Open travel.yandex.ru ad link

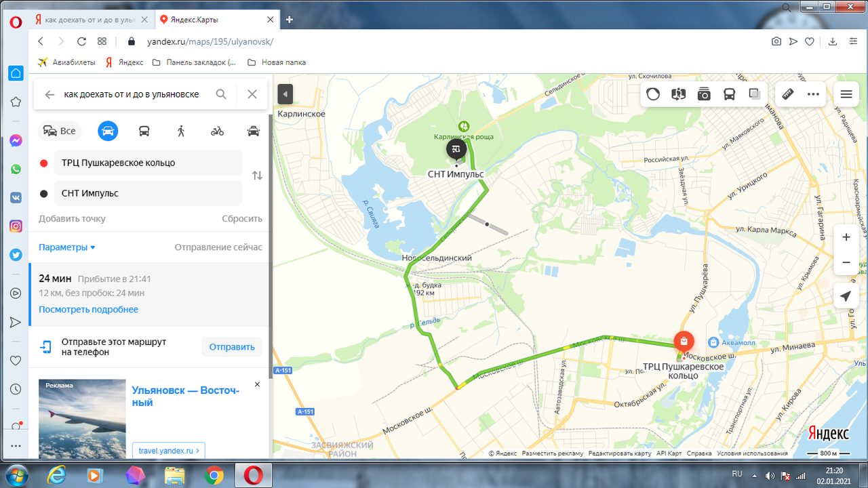[169, 450]
